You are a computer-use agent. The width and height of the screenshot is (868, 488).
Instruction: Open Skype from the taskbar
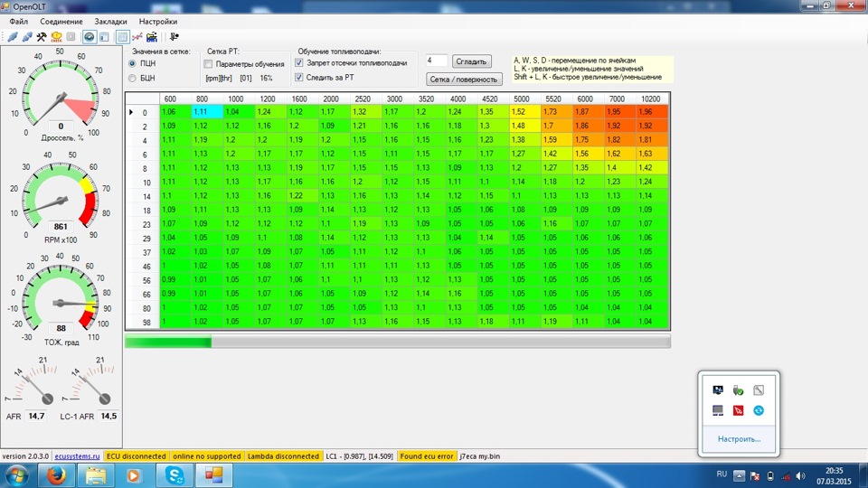[175, 475]
